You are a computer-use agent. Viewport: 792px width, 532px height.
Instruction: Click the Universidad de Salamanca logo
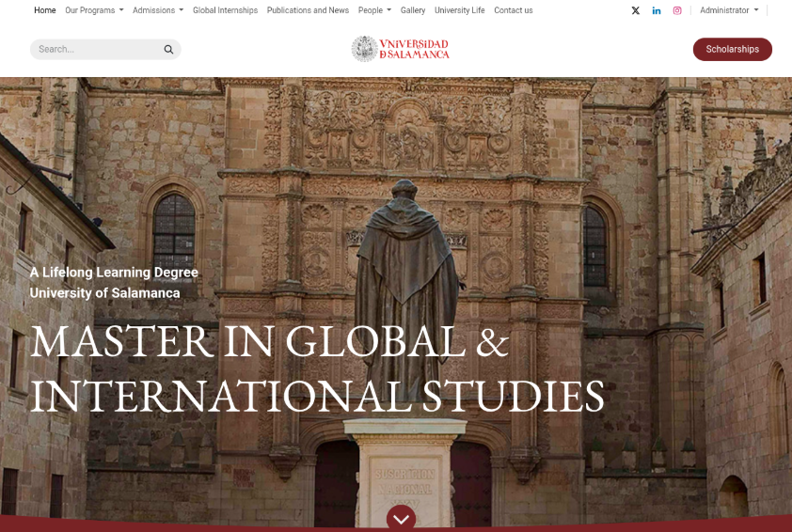[x=400, y=49]
